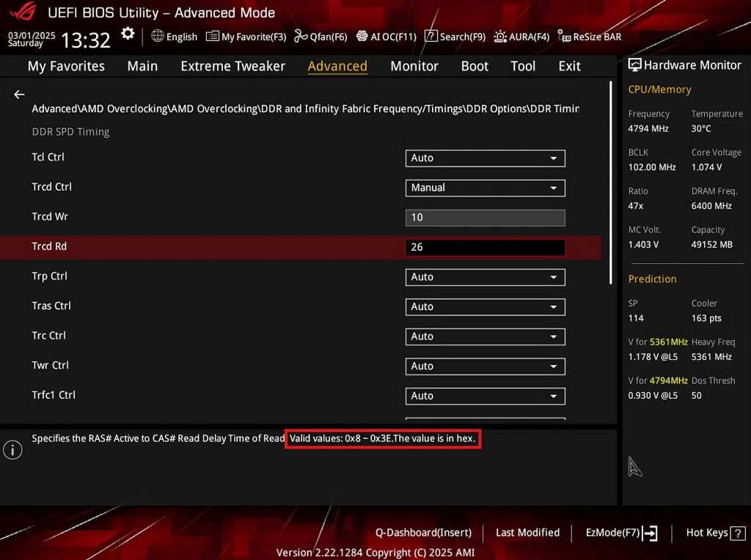Select the Trcd Wr row label
Screen dimensions: 751x560
(x=50, y=217)
